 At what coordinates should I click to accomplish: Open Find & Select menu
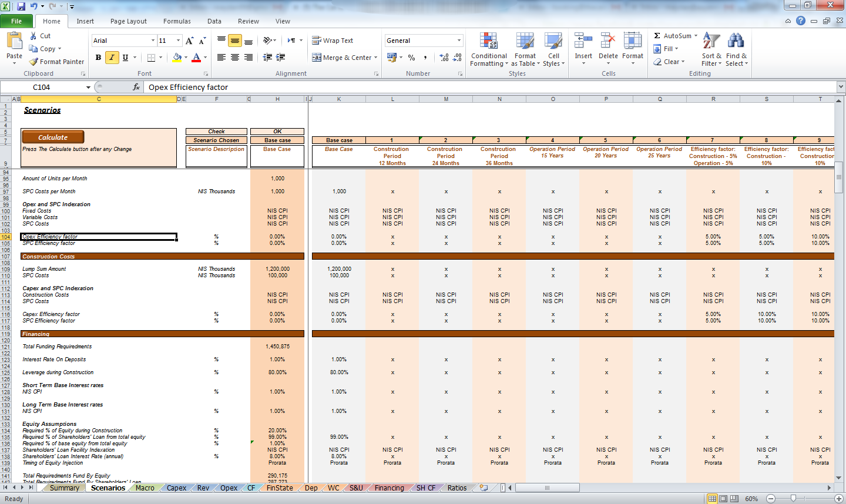click(736, 50)
